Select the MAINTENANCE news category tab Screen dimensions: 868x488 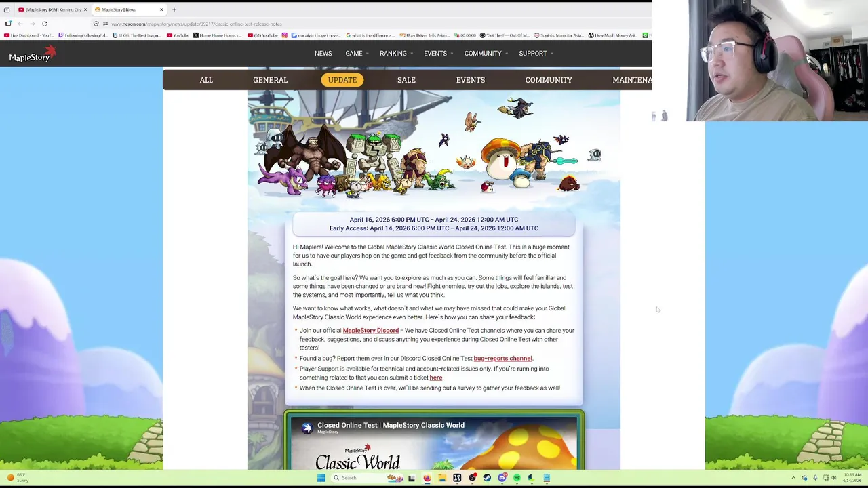click(x=631, y=80)
